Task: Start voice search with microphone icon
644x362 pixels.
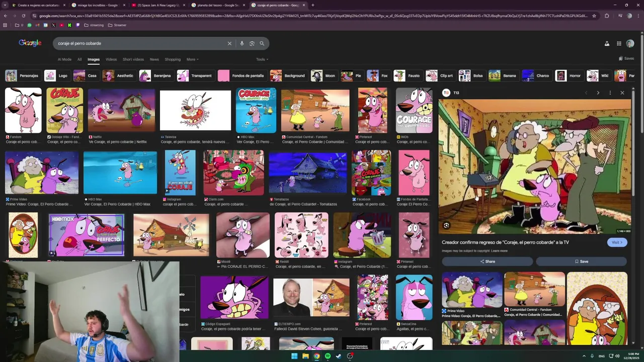Action: click(242, 43)
